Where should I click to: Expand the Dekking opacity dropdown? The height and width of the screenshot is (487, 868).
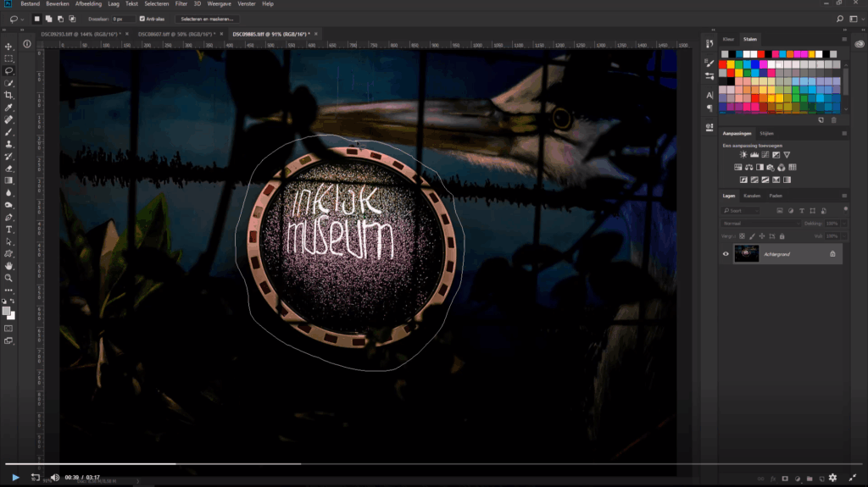pyautogui.click(x=844, y=224)
